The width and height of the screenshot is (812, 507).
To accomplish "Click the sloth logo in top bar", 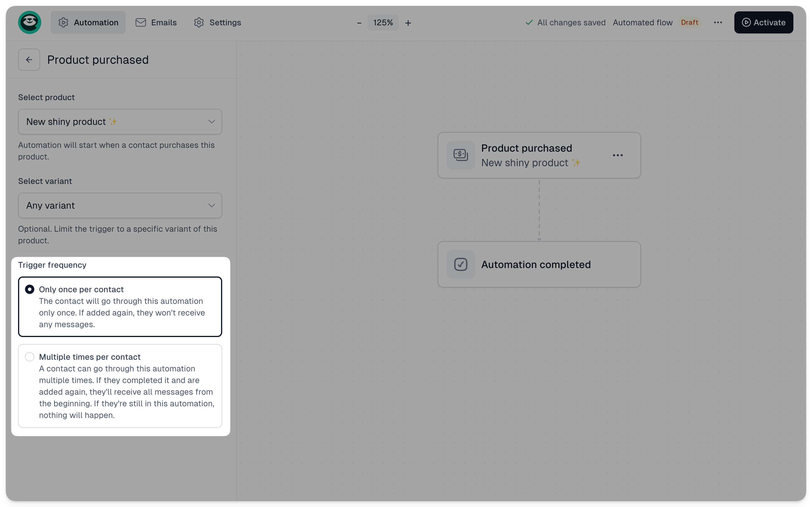I will coord(29,22).
